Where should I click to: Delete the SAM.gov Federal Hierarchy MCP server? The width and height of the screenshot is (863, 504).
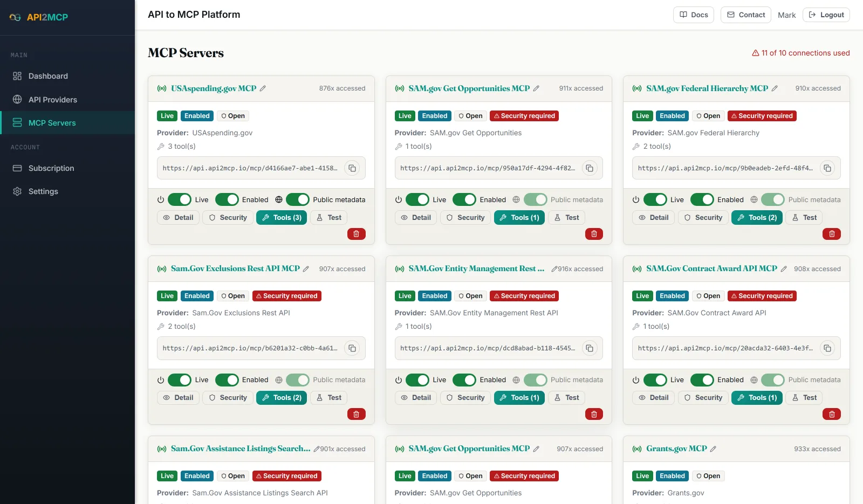point(832,234)
